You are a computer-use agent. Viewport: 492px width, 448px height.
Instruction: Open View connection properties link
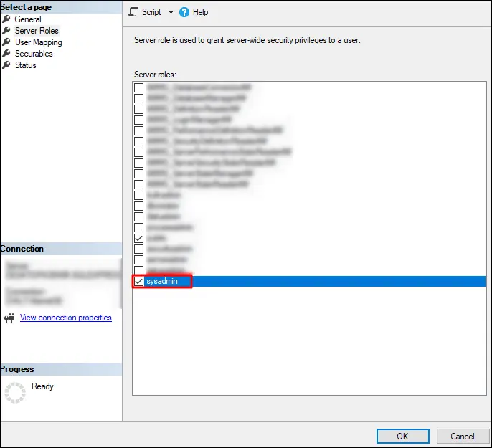tap(66, 318)
